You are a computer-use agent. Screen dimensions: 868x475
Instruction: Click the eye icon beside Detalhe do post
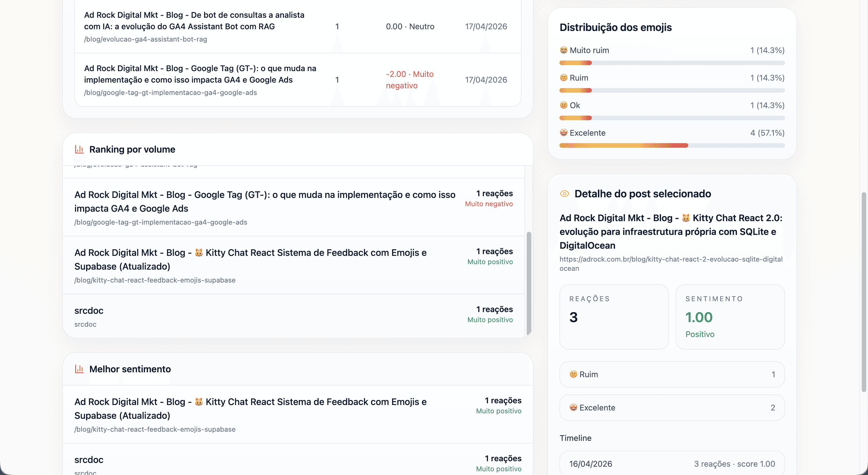click(x=564, y=194)
